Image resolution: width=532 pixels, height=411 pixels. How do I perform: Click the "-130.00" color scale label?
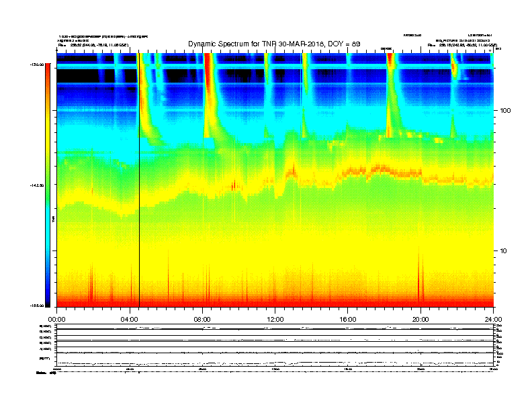coord(37,64)
